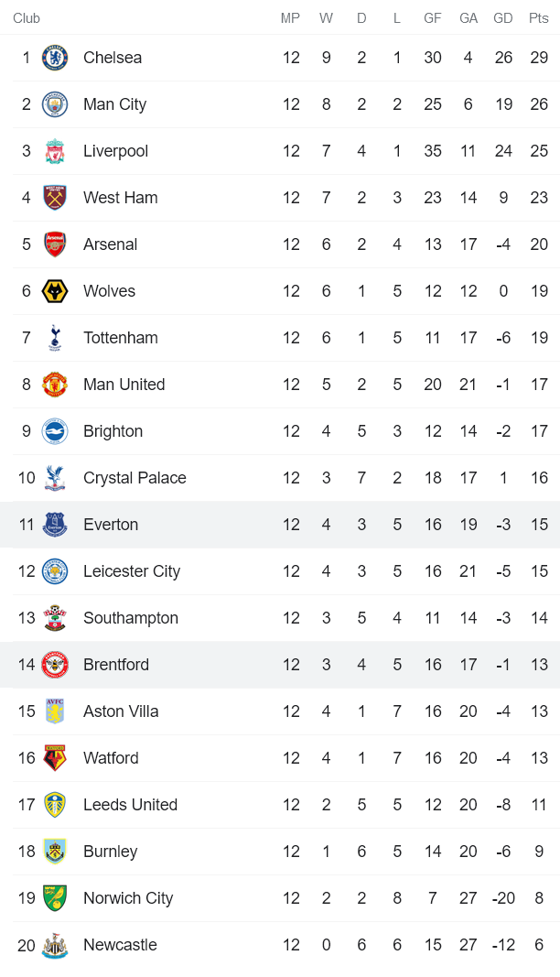
Task: Open the Brighton team link
Action: click(113, 431)
